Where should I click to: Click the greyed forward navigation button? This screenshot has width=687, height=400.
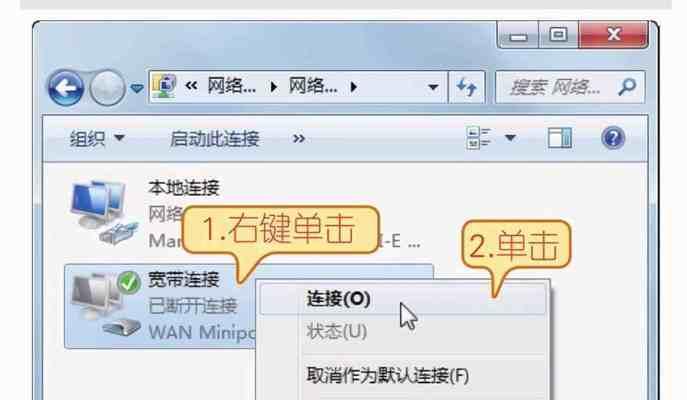coord(107,88)
